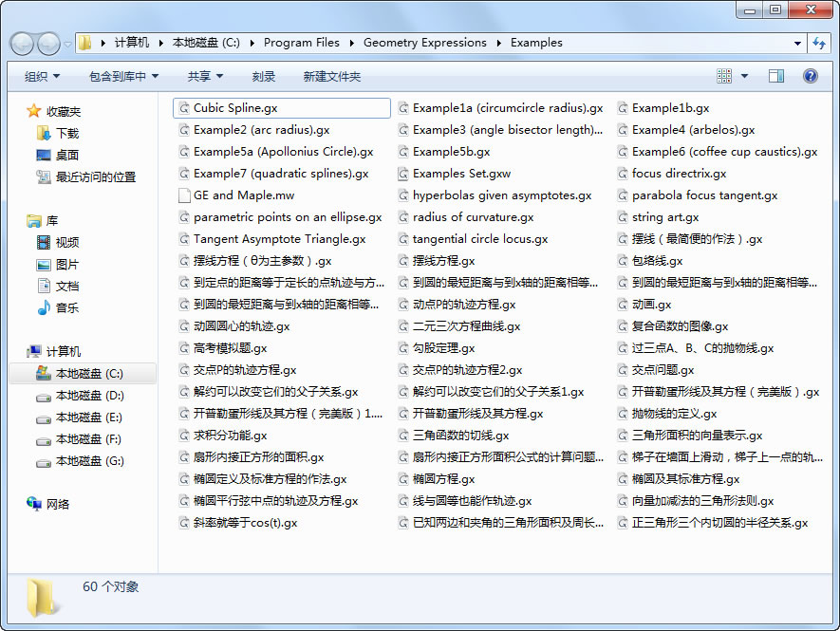This screenshot has width=840, height=631.
Task: Select the Examples Set.gxw file icon
Action: [x=403, y=174]
